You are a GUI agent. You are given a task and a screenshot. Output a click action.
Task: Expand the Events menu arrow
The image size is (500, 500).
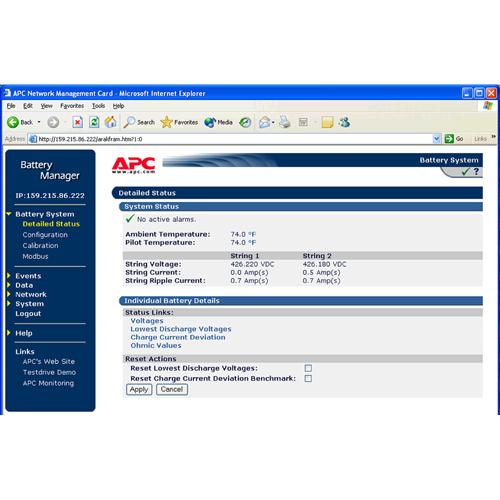coord(9,275)
